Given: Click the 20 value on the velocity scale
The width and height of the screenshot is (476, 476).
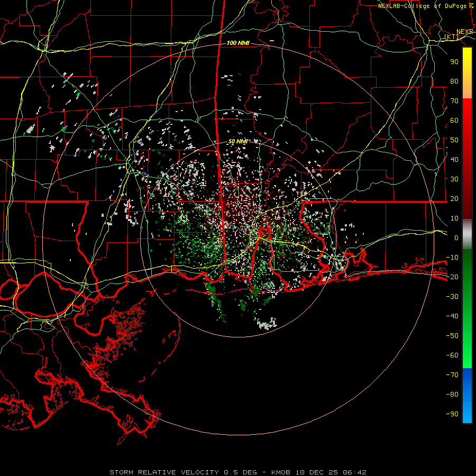Looking at the screenshot, I should click(454, 199).
